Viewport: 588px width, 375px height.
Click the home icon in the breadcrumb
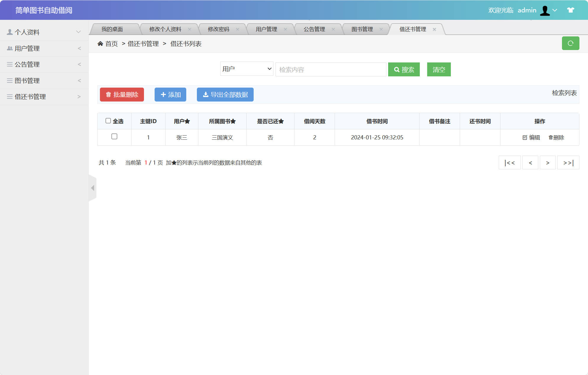pyautogui.click(x=101, y=43)
